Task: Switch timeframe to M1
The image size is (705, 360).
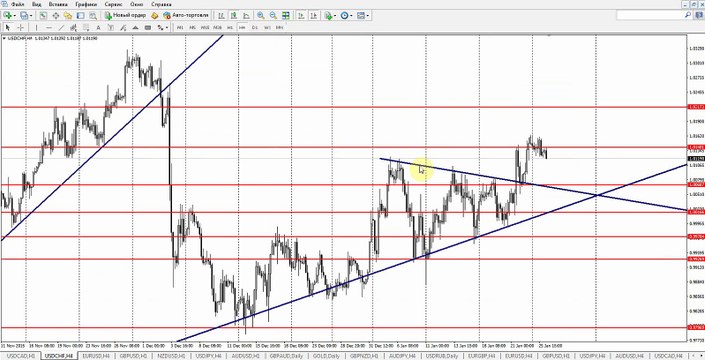Action: coord(180,27)
